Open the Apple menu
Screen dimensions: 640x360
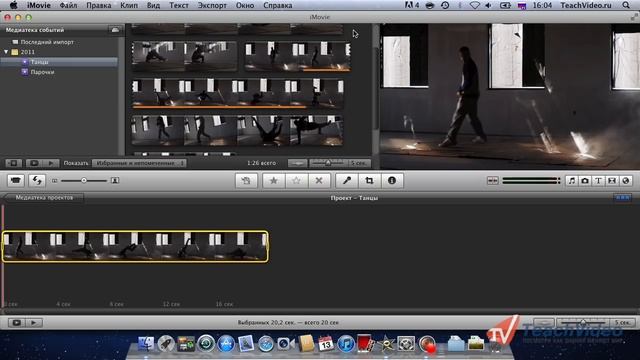click(x=13, y=5)
